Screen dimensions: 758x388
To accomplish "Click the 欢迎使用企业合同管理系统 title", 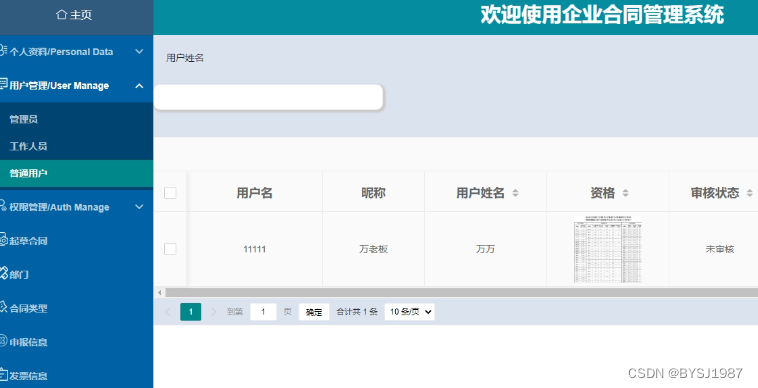I will (x=602, y=14).
